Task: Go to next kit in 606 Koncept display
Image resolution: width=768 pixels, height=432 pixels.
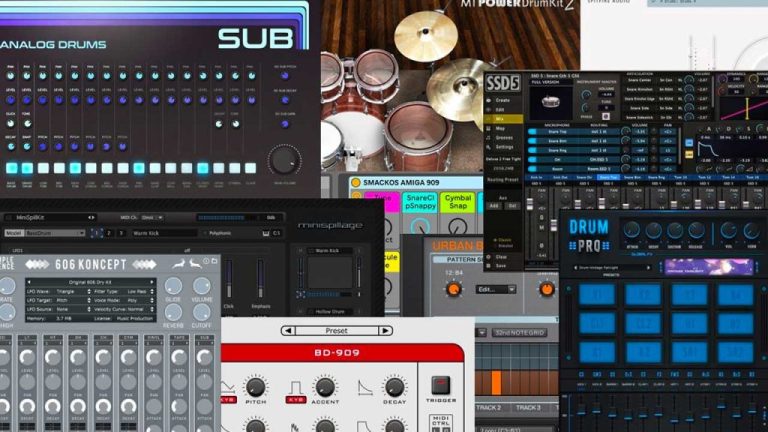Action: [152, 282]
